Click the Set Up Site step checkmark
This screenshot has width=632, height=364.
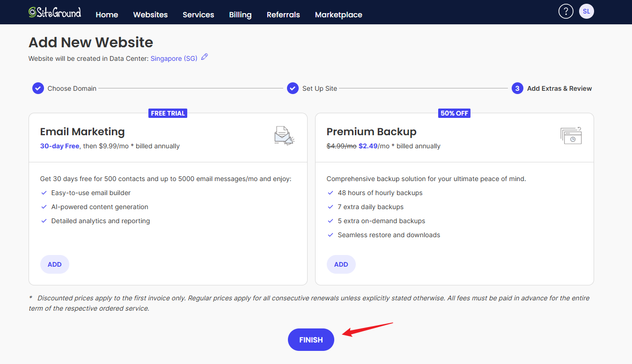pos(293,88)
